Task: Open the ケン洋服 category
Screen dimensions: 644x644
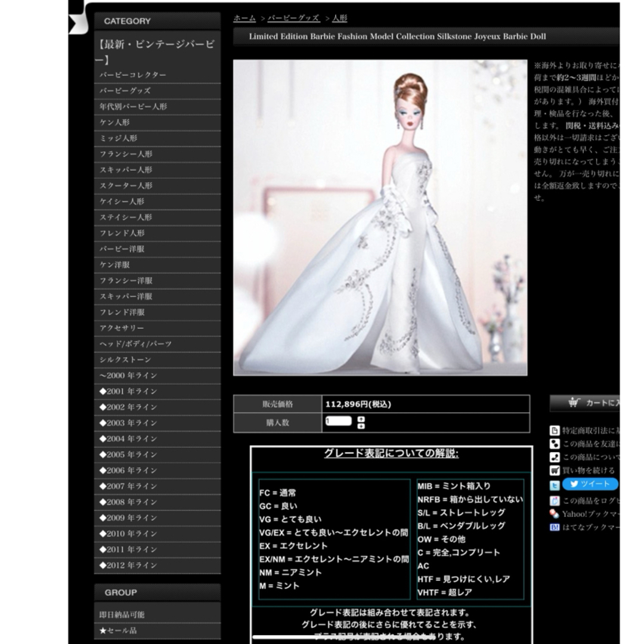Action: tap(157, 265)
